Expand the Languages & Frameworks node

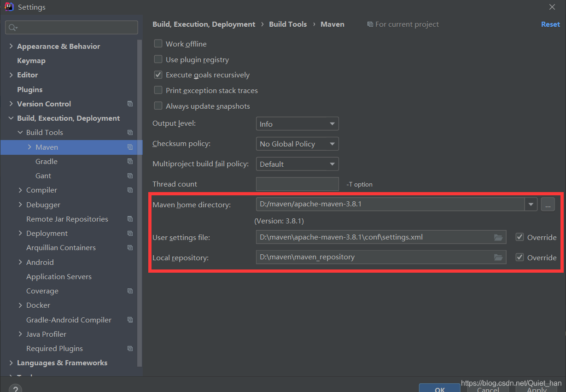coord(11,363)
